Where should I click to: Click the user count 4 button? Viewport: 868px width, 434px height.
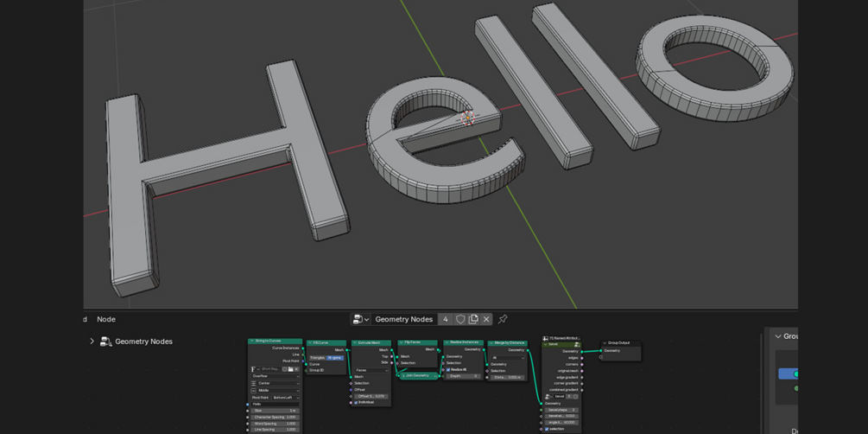point(446,319)
